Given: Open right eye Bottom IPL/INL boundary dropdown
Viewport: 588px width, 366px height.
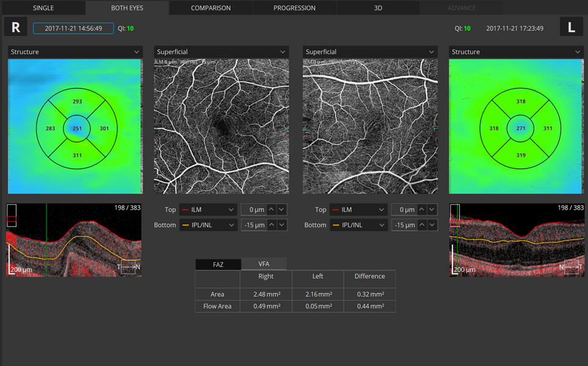Looking at the screenshot, I should pos(208,225).
